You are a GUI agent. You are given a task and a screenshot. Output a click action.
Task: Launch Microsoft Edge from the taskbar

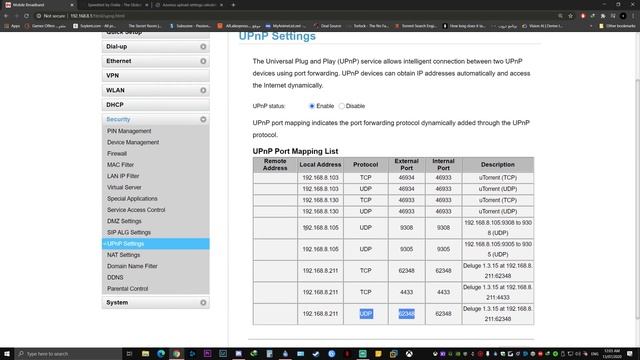point(161,354)
